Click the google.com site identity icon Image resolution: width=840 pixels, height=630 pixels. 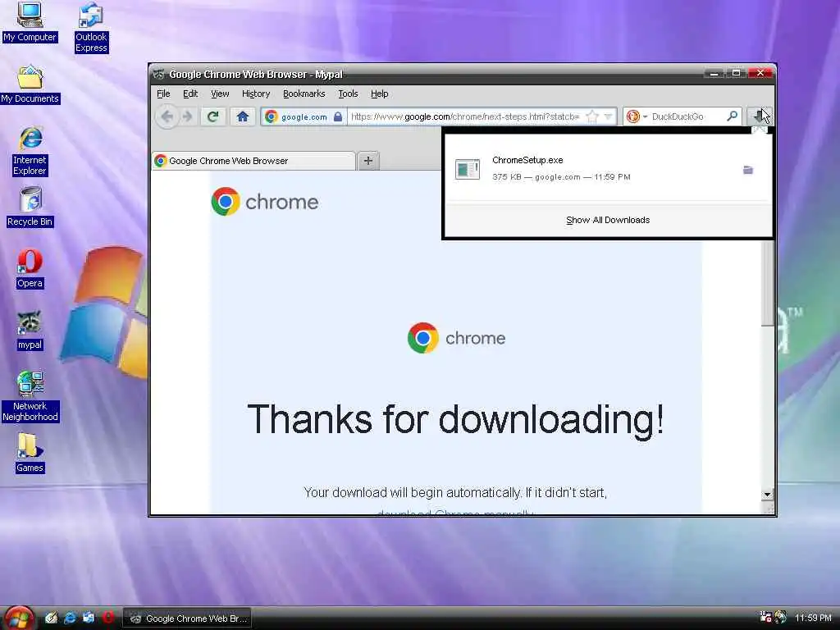point(304,116)
